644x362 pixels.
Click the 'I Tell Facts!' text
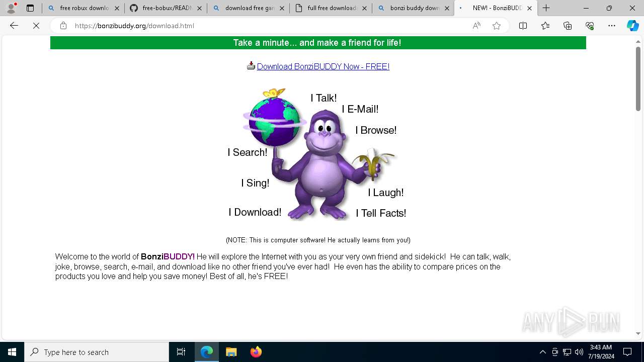(381, 213)
